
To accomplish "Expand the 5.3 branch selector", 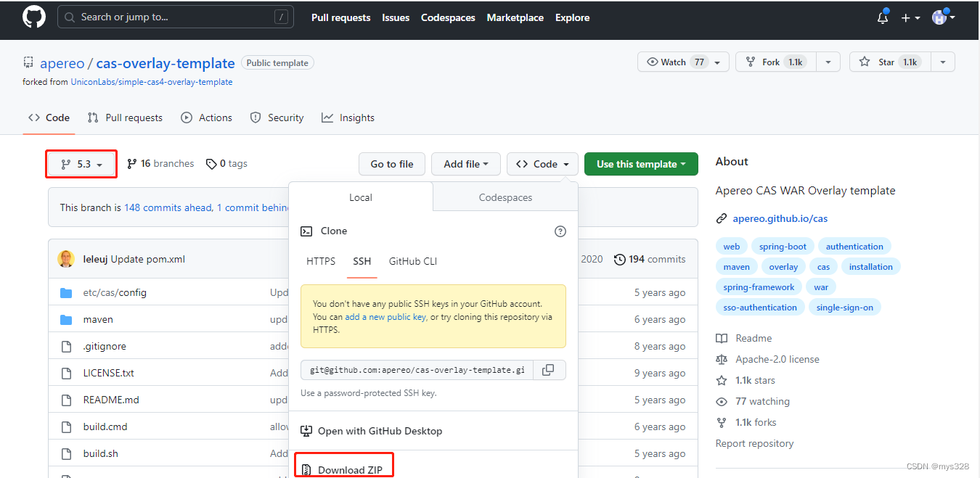I will coord(82,164).
